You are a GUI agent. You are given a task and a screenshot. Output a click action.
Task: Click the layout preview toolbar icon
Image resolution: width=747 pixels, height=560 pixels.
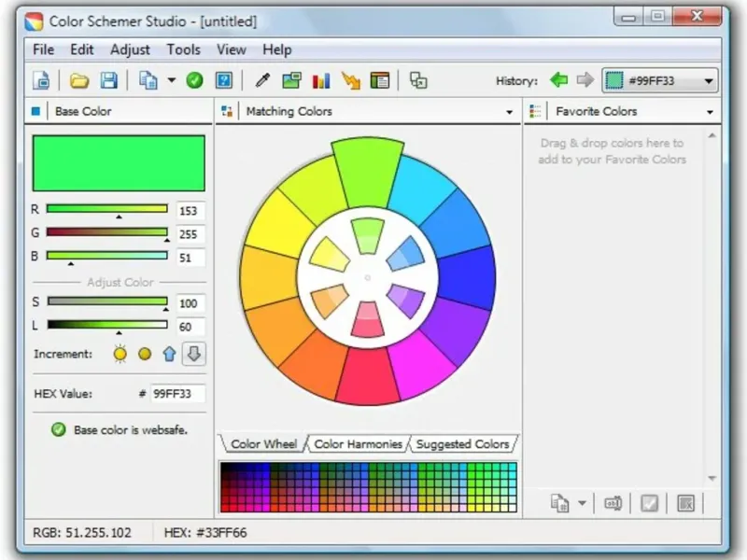380,80
